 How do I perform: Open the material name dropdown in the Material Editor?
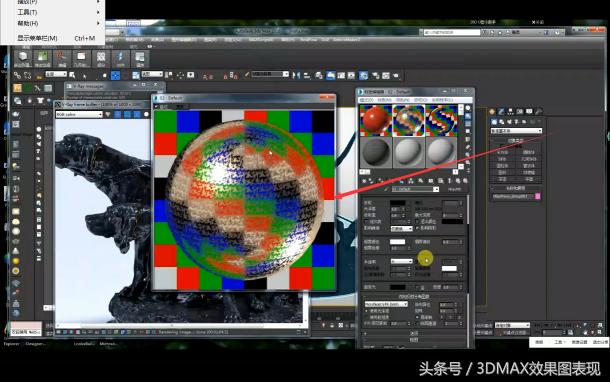point(436,189)
